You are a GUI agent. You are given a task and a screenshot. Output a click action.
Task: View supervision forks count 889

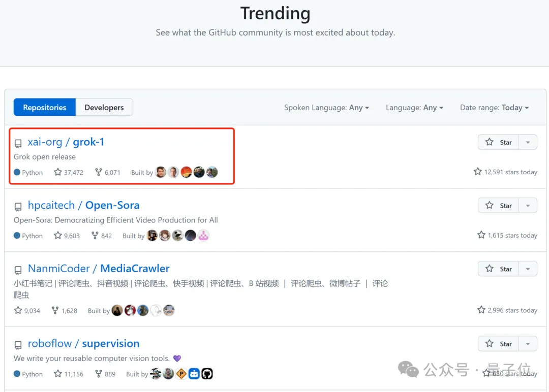[x=105, y=374]
